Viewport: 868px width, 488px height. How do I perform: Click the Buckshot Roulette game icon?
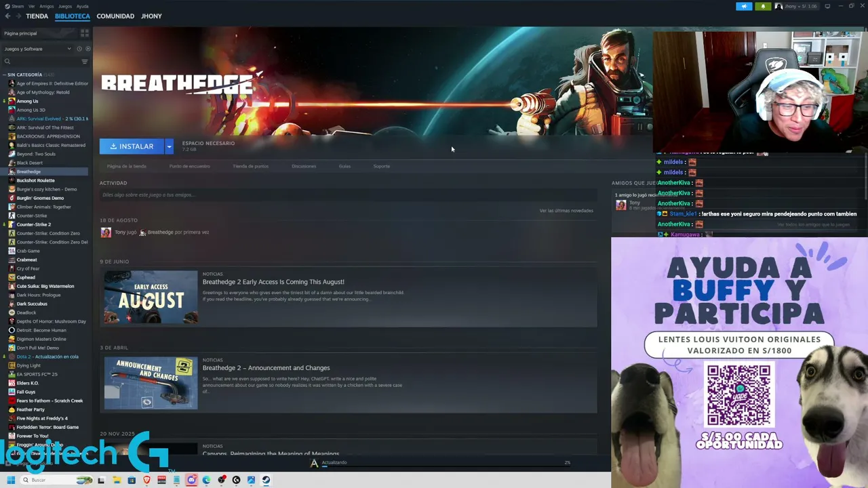point(12,180)
